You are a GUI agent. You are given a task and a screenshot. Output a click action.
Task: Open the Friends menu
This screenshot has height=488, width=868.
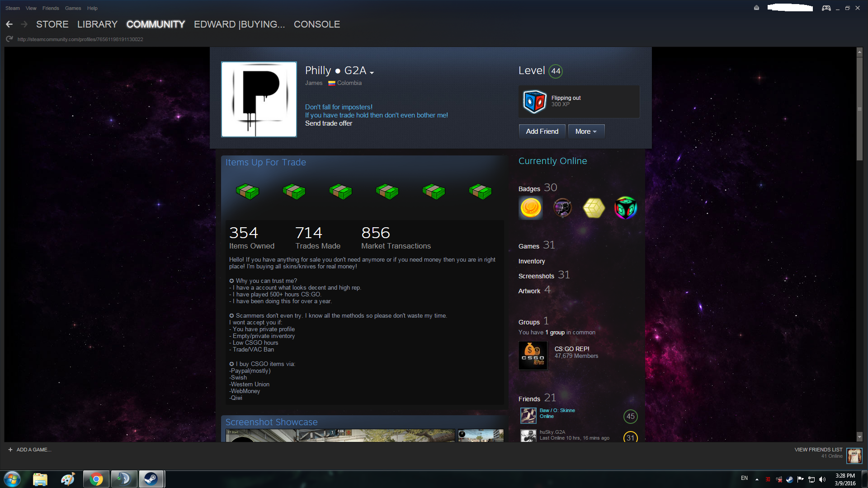51,8
